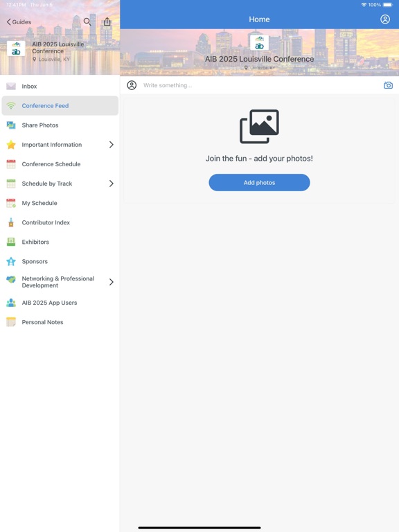Open Important Information
The image size is (399, 532).
coord(60,145)
